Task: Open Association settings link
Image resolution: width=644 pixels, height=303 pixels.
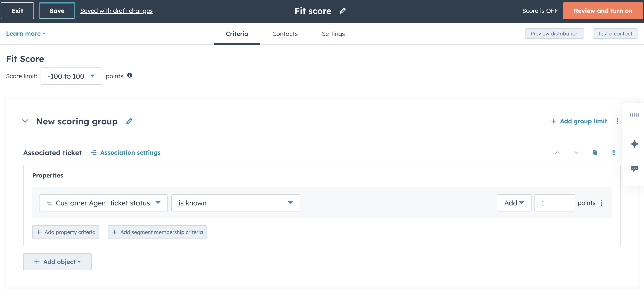Action: (x=130, y=152)
